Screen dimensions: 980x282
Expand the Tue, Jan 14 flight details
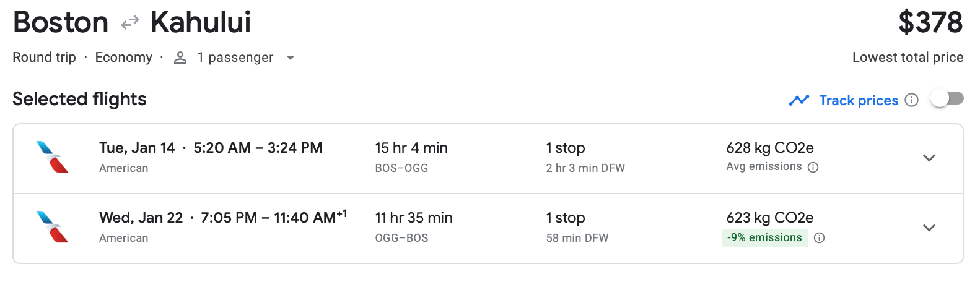tap(929, 158)
